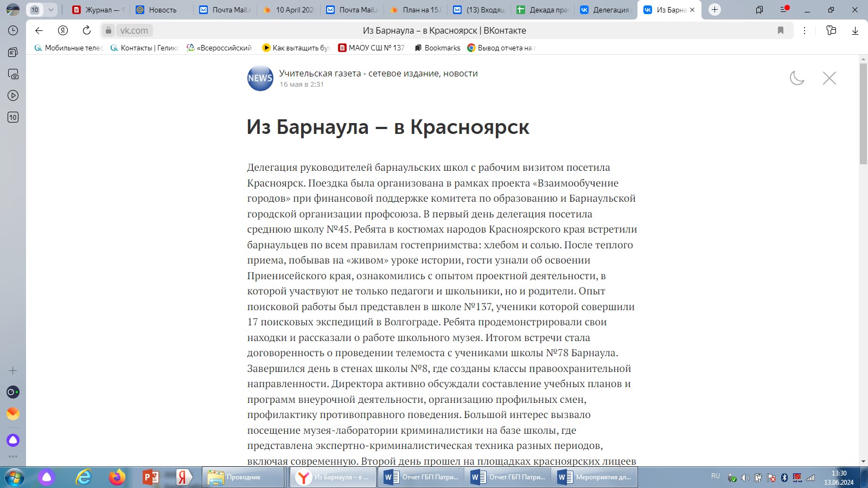Open the Bookmarks folder in bookmarks bar
Image resolution: width=868 pixels, height=488 pixels.
point(437,48)
